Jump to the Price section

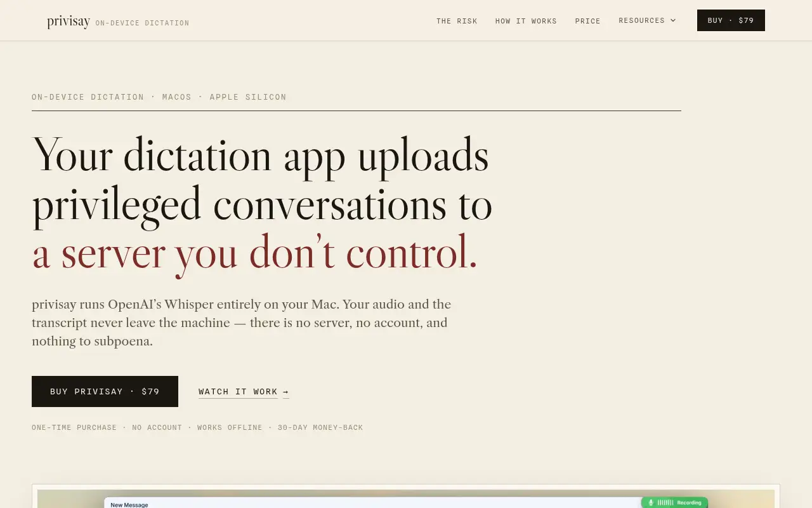pos(587,21)
